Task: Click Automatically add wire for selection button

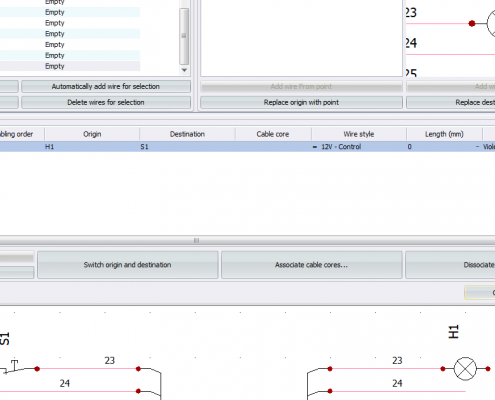Action: pos(106,87)
